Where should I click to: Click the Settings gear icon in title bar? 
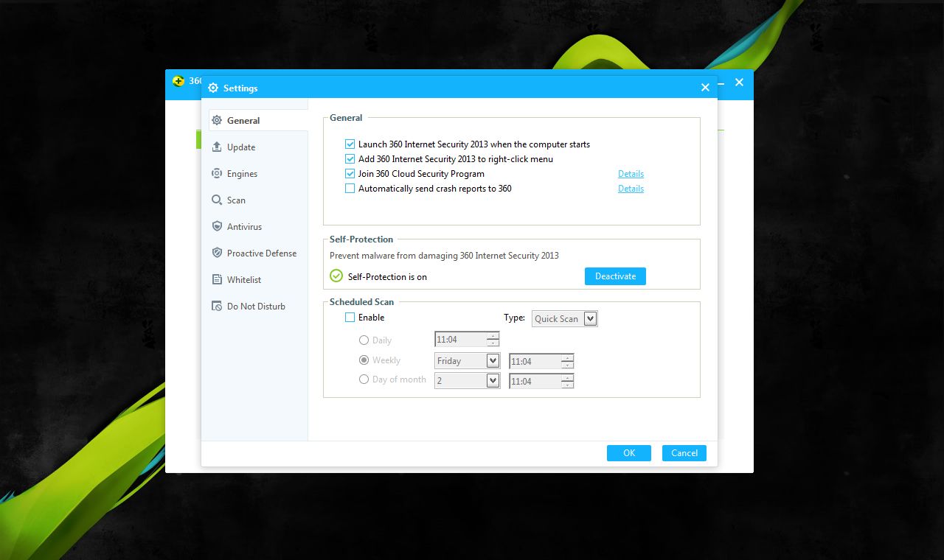[213, 88]
